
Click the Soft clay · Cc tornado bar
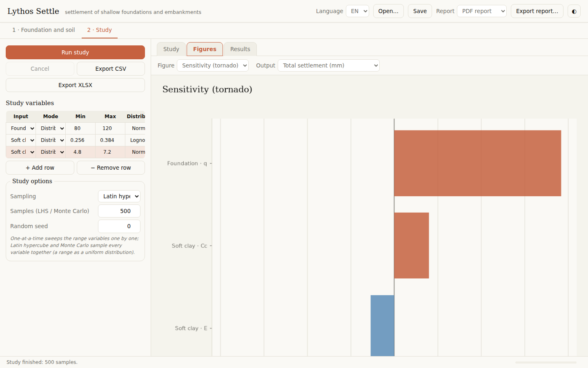coord(412,245)
